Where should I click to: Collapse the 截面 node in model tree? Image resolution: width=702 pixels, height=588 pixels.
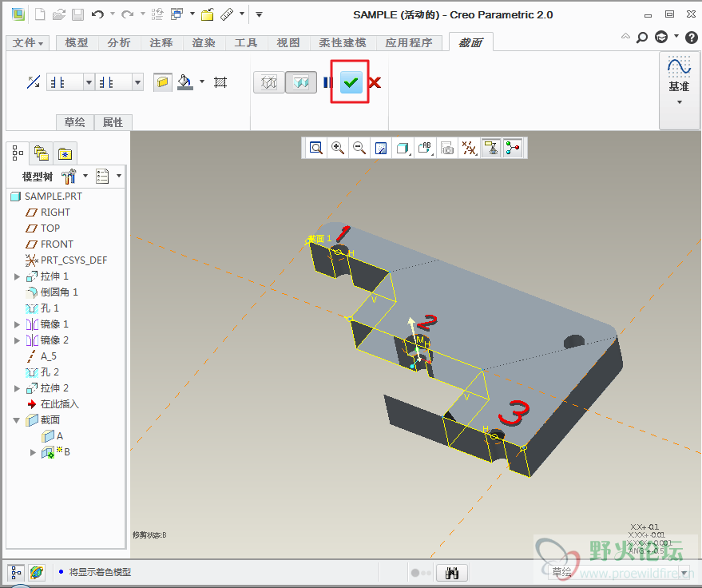[x=17, y=420]
